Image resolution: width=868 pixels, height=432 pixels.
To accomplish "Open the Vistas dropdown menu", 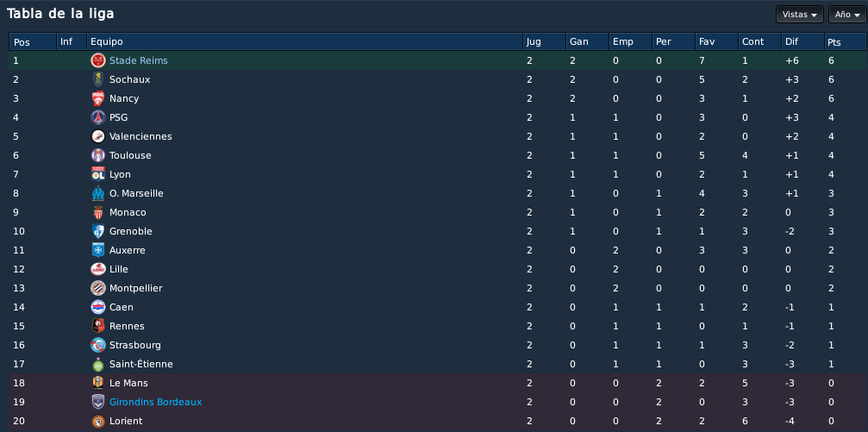I will 799,15.
